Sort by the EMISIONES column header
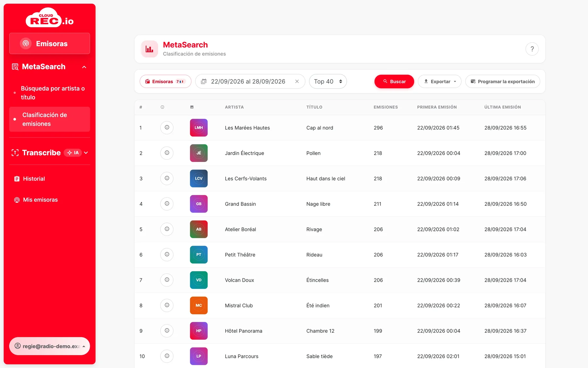Screen dimensions: 588x368 point(385,107)
